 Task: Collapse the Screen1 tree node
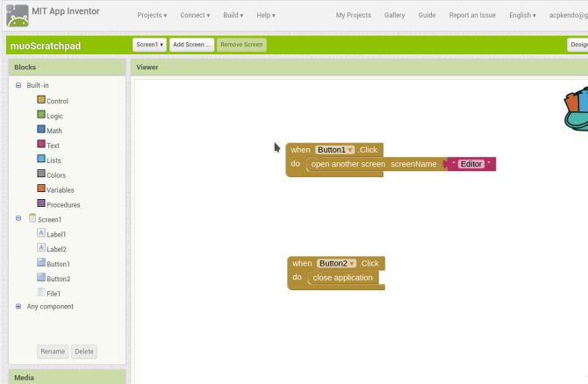point(18,218)
